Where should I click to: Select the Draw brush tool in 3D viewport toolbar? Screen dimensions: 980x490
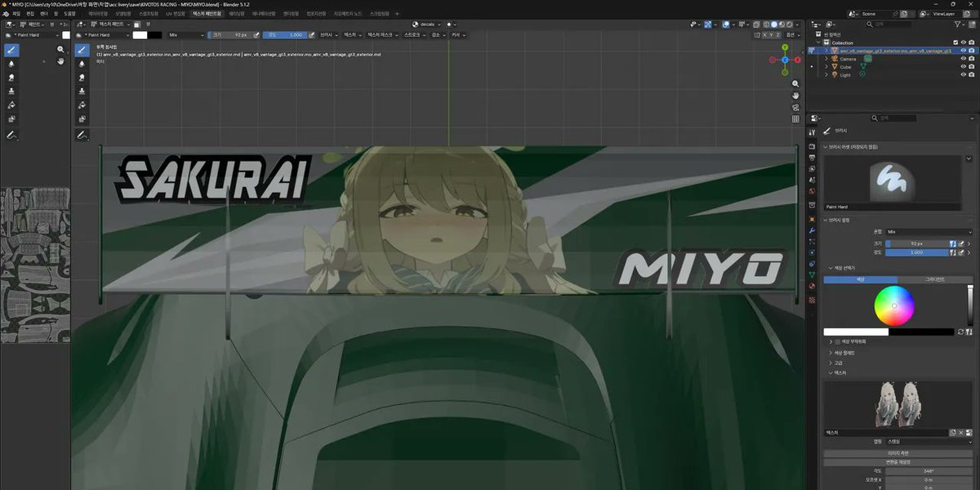pos(82,50)
